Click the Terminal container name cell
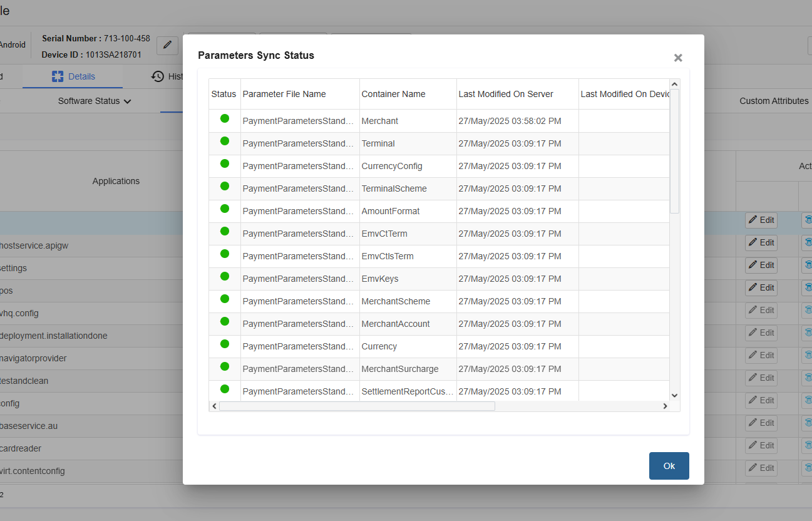This screenshot has width=812, height=521. pos(408,143)
